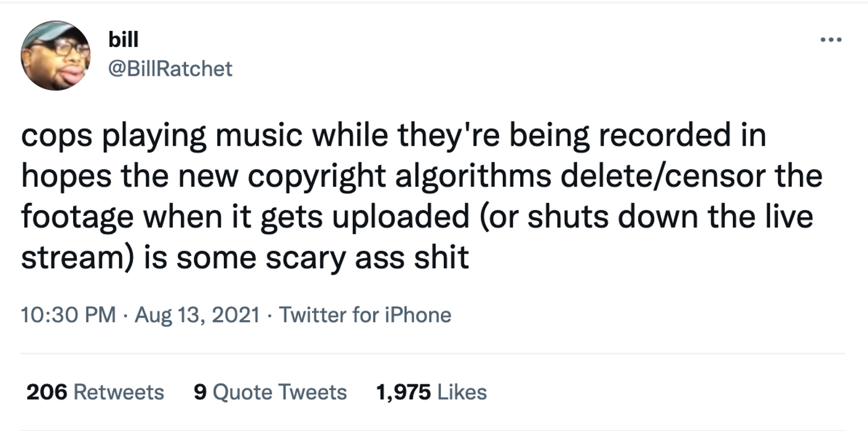
Task: Show who Likes this tweet
Action: pyautogui.click(x=462, y=392)
